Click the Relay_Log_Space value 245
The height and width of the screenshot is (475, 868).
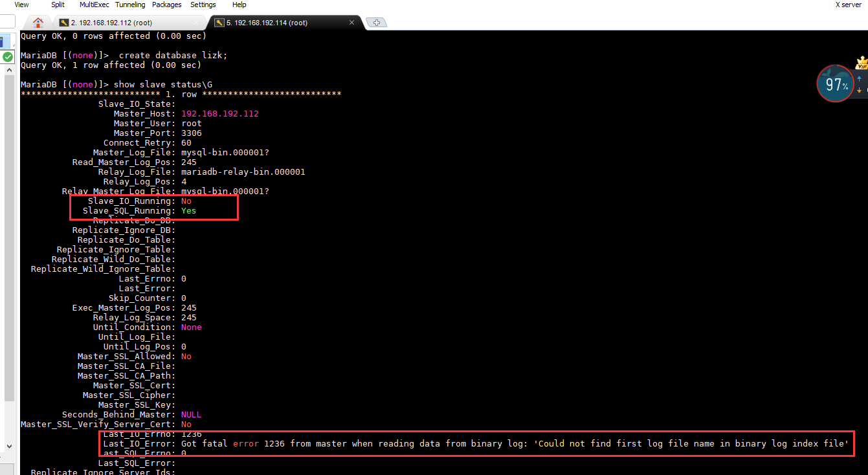point(189,318)
